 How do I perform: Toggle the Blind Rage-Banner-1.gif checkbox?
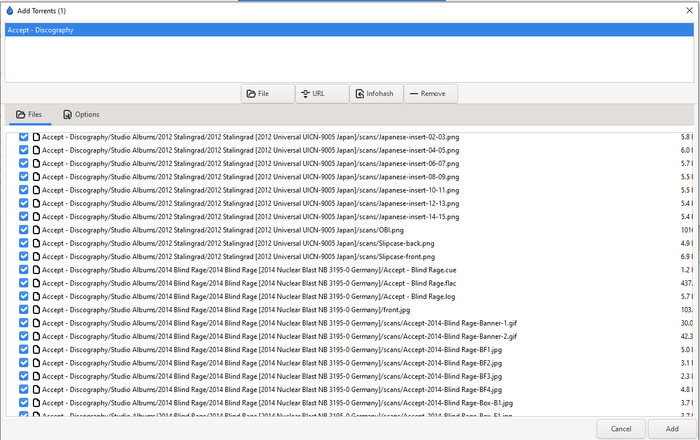tap(24, 323)
